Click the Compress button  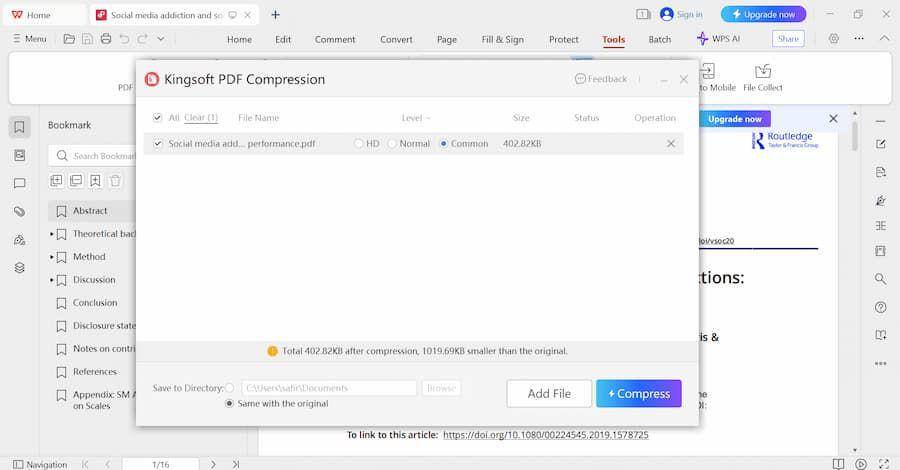[x=639, y=394]
